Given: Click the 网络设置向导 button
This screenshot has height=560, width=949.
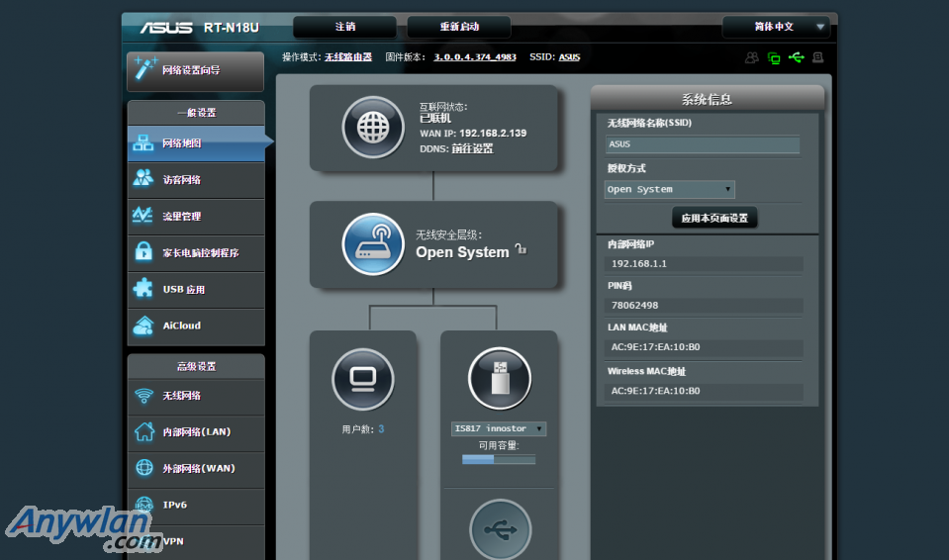Looking at the screenshot, I should tap(196, 71).
